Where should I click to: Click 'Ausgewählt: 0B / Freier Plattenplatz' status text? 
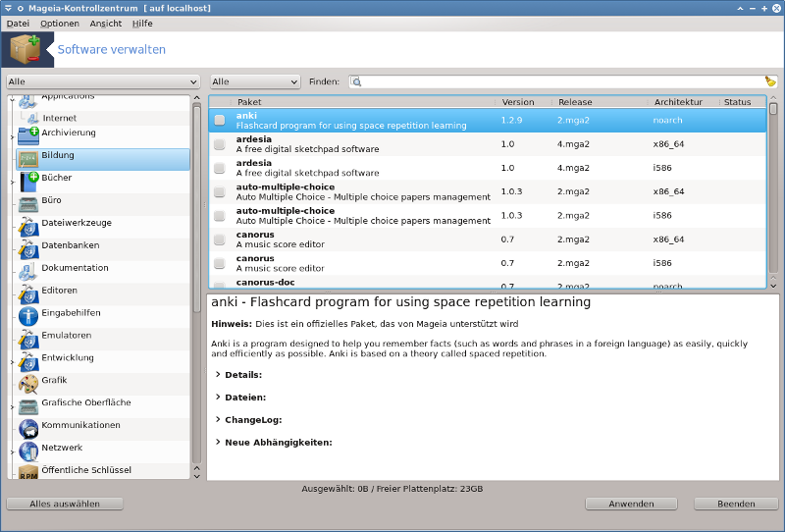392,489
